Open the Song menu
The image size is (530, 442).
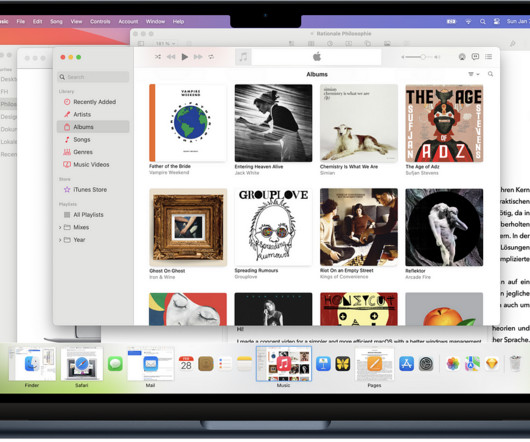pos(56,21)
